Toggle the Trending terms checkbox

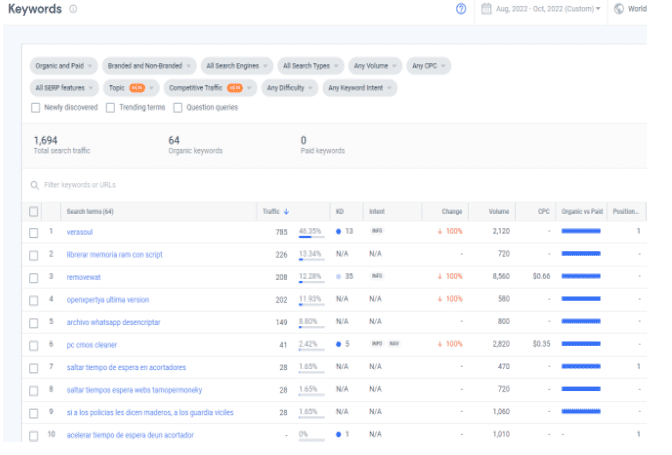click(x=111, y=107)
